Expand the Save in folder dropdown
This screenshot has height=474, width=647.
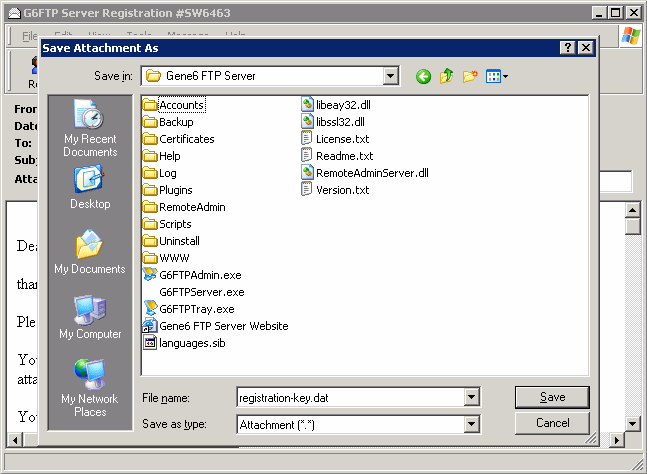pyautogui.click(x=390, y=76)
